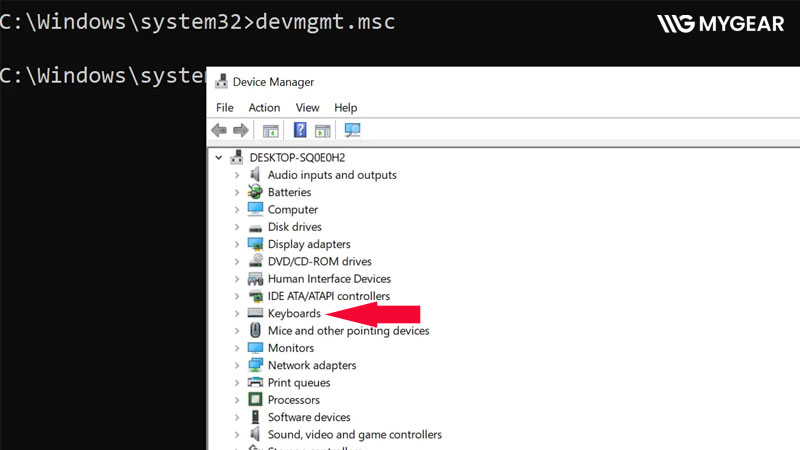This screenshot has height=450, width=800.
Task: Click the Forward arrow toolbar icon
Action: click(x=241, y=131)
